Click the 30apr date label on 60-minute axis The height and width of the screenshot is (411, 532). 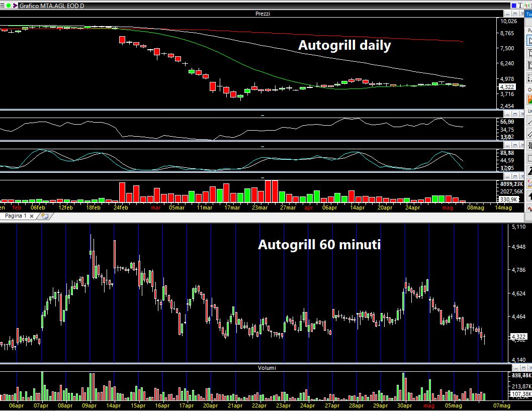pos(404,405)
